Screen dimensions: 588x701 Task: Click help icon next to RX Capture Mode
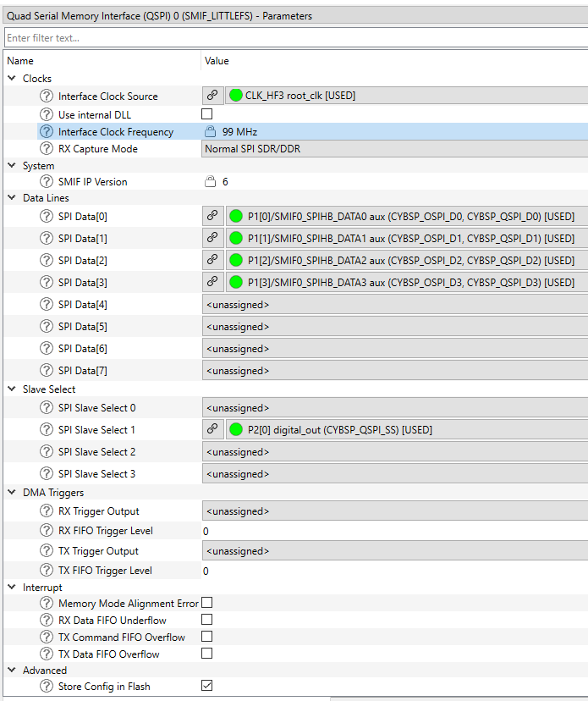point(47,149)
